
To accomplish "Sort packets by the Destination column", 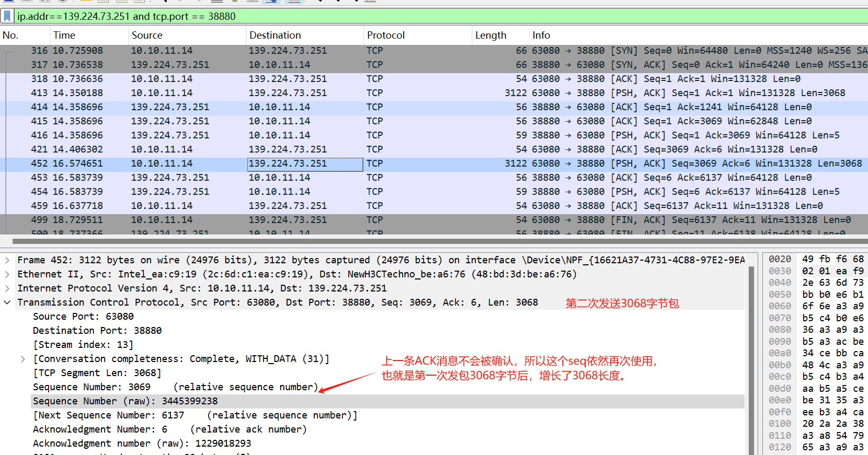I will click(305, 35).
